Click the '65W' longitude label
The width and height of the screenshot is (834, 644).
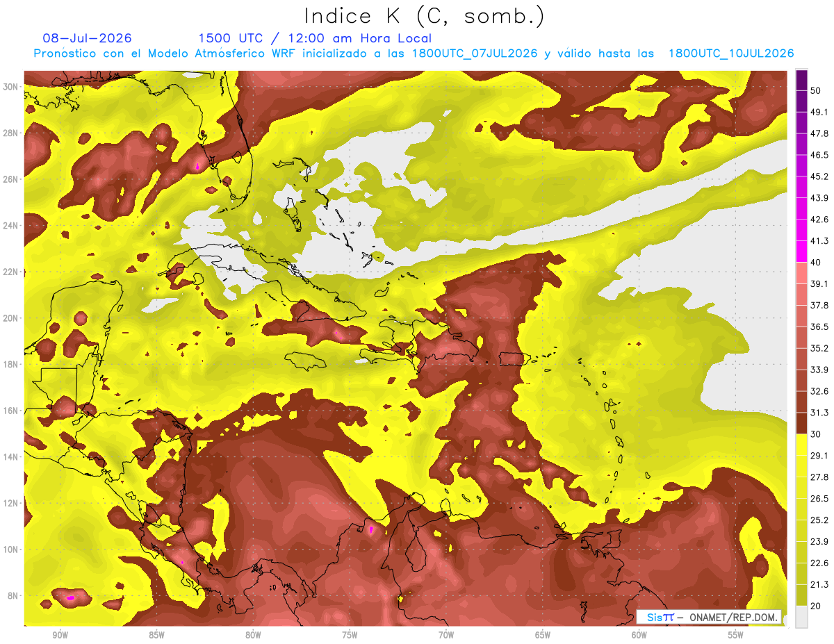tap(543, 635)
